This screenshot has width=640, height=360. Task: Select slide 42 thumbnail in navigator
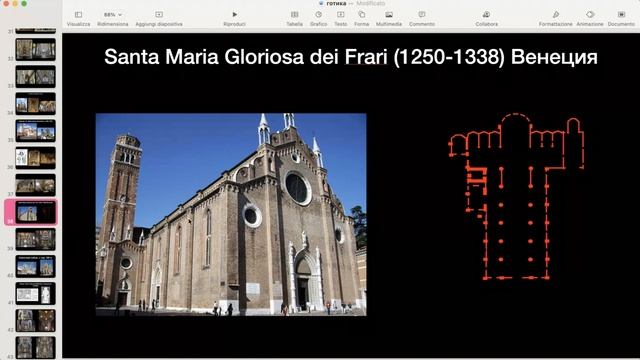tap(36, 320)
